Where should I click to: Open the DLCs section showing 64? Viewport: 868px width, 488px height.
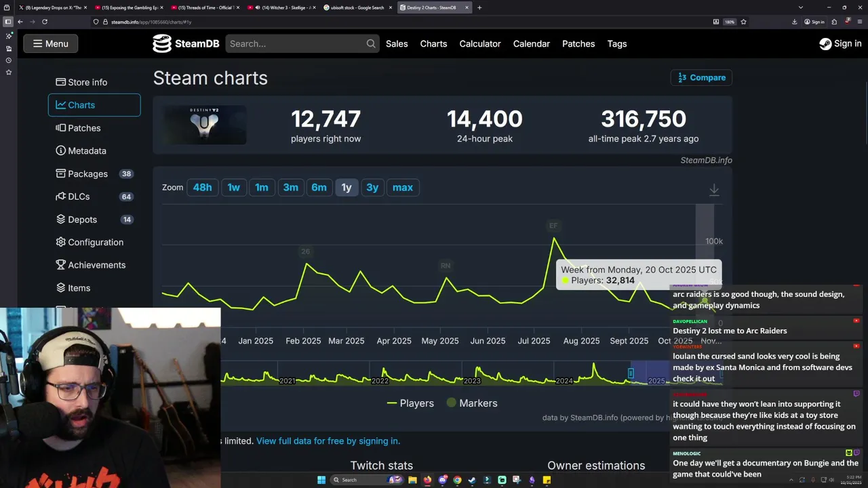point(94,197)
